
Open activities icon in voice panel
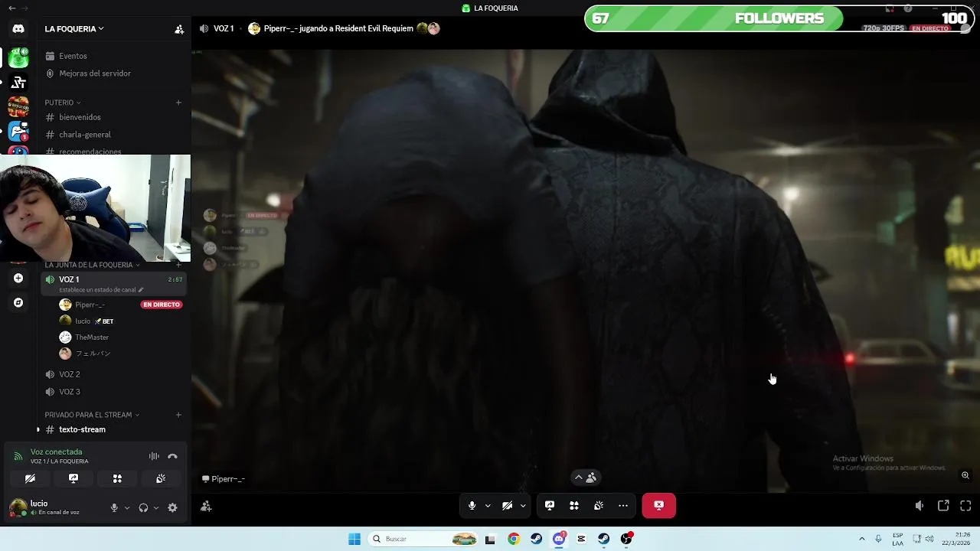[117, 478]
